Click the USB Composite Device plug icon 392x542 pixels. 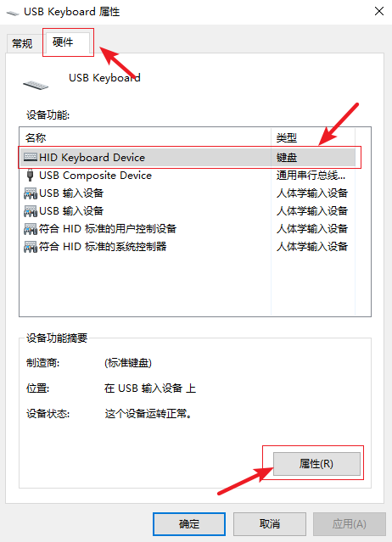click(31, 176)
